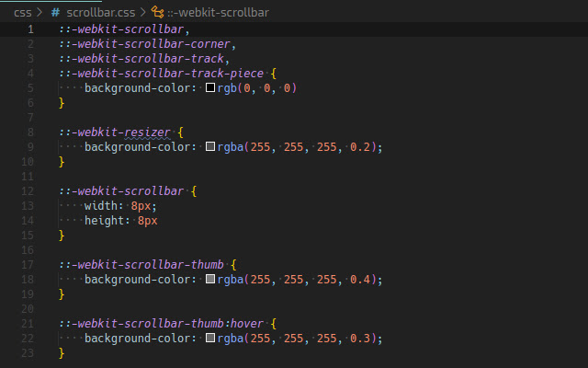588x368 pixels.
Task: Click line number 23 in gutter
Action: pyautogui.click(x=28, y=352)
